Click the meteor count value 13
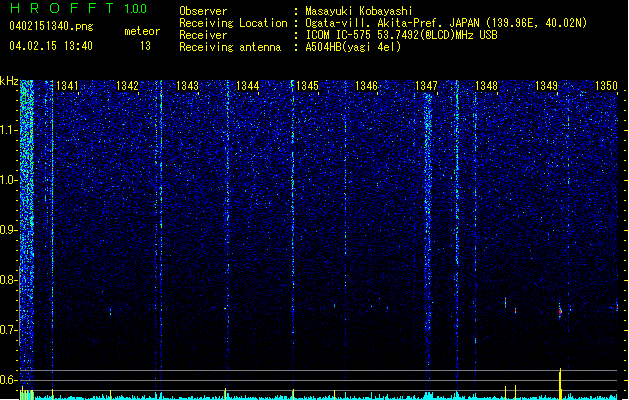This screenshot has height=400, width=629. [145, 46]
